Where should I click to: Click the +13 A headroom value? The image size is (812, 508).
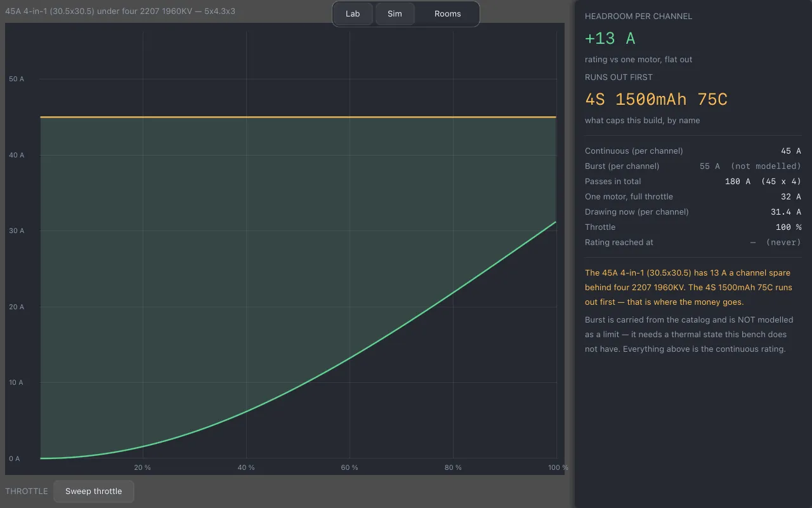point(610,38)
